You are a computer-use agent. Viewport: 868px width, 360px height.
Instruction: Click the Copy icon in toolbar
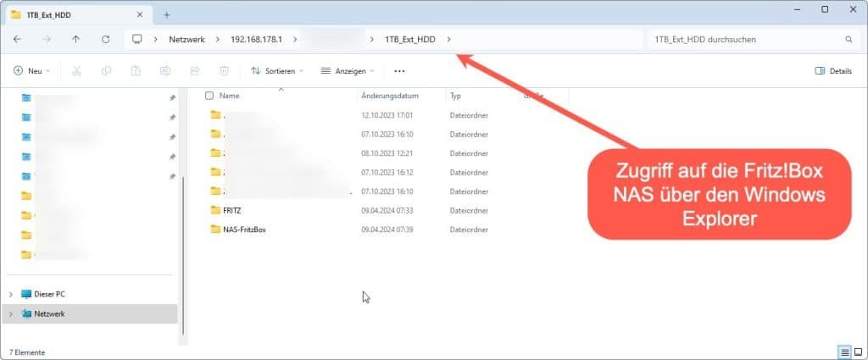(106, 71)
